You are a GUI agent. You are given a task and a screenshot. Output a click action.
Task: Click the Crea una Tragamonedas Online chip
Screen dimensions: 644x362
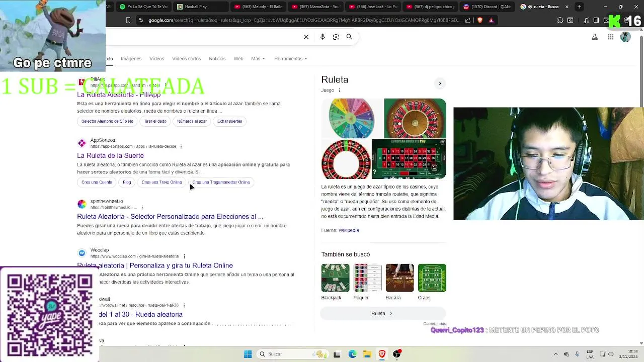[221, 182]
